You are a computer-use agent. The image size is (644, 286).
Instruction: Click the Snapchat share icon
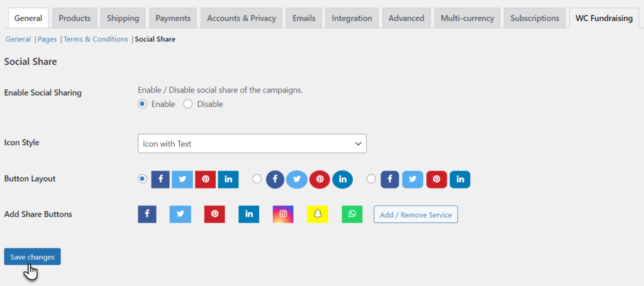(318, 214)
